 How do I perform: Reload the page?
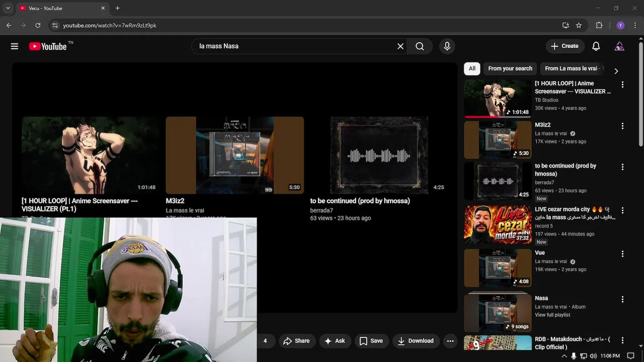[x=38, y=25]
